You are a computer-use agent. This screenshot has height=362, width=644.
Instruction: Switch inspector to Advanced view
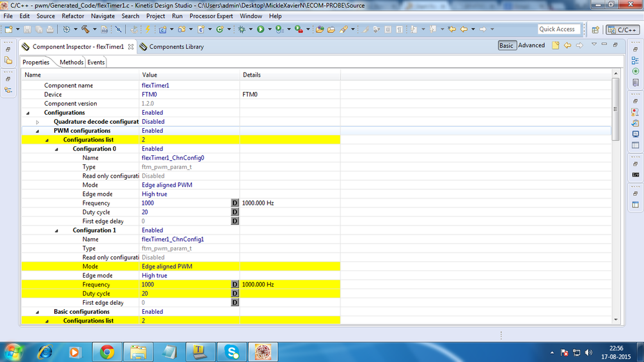click(x=531, y=45)
